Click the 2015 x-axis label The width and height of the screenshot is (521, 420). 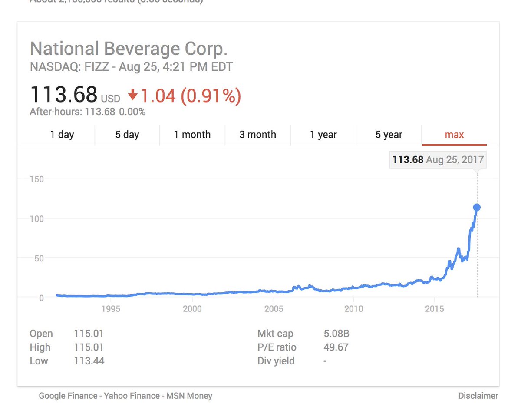(x=435, y=308)
